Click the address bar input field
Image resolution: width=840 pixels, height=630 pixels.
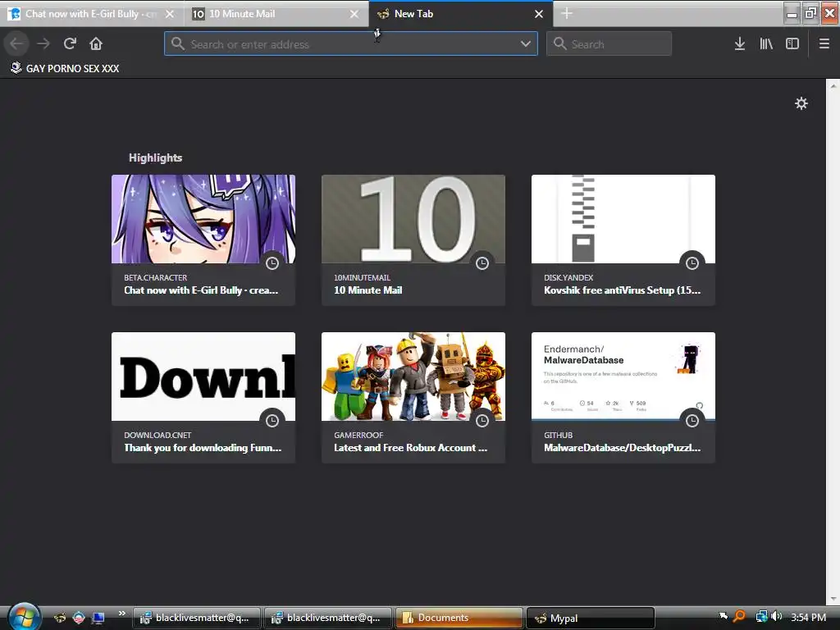click(x=351, y=44)
